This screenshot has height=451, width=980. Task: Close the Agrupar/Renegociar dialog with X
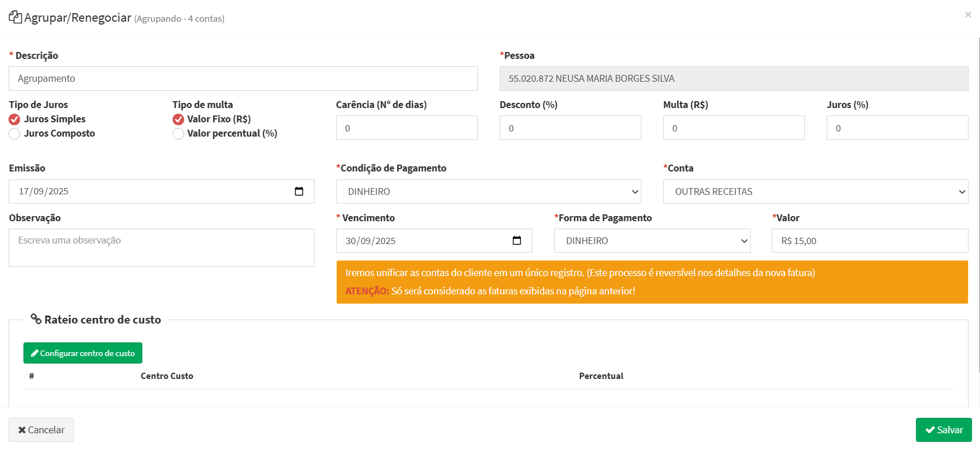967,15
